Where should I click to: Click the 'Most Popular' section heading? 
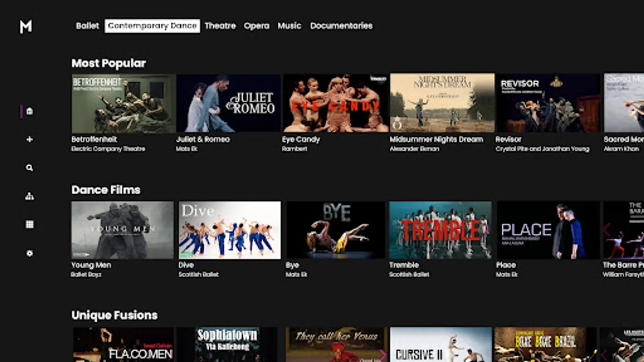109,63
